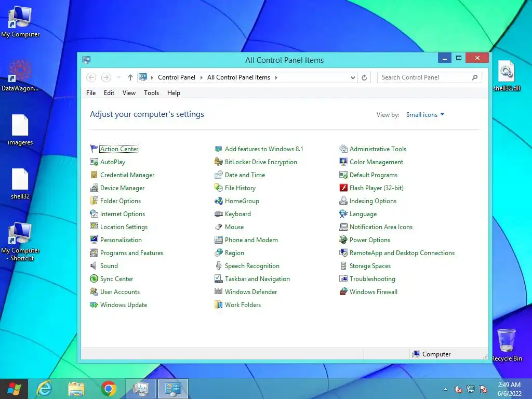This screenshot has width=532, height=399.
Task: Open Indexing Options
Action: pyautogui.click(x=373, y=201)
